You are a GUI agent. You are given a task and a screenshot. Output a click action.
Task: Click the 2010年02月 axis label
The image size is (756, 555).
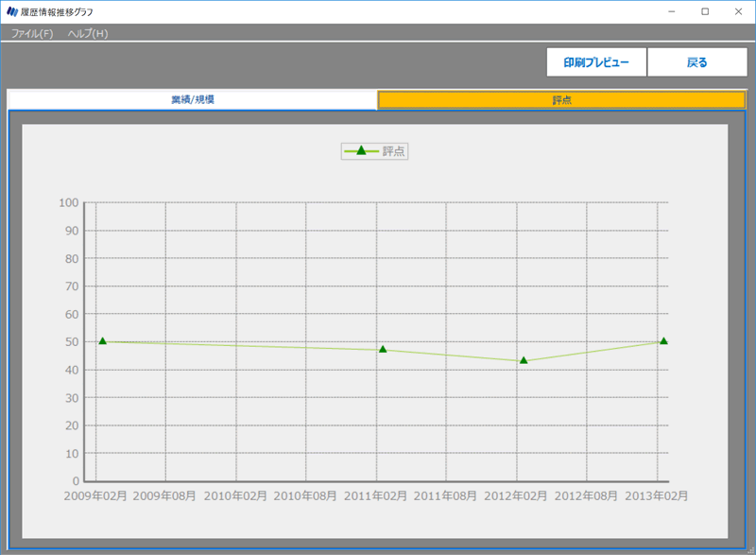235,495
